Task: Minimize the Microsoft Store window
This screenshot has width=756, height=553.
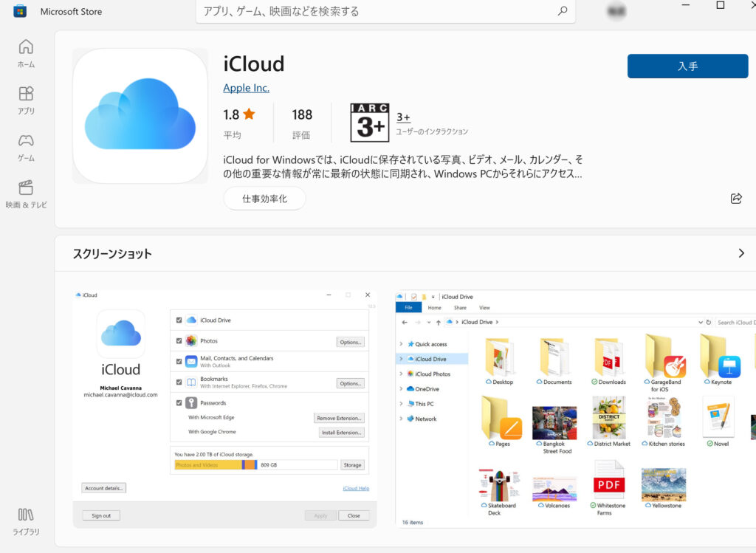Action: [686, 5]
